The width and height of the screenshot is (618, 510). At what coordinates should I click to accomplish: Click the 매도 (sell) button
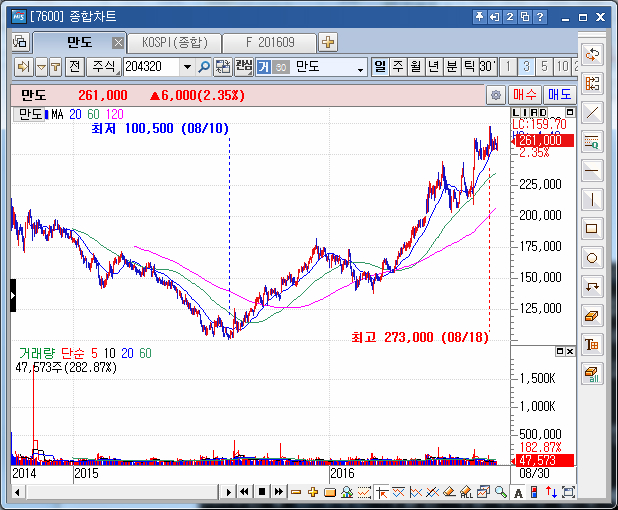[558, 95]
